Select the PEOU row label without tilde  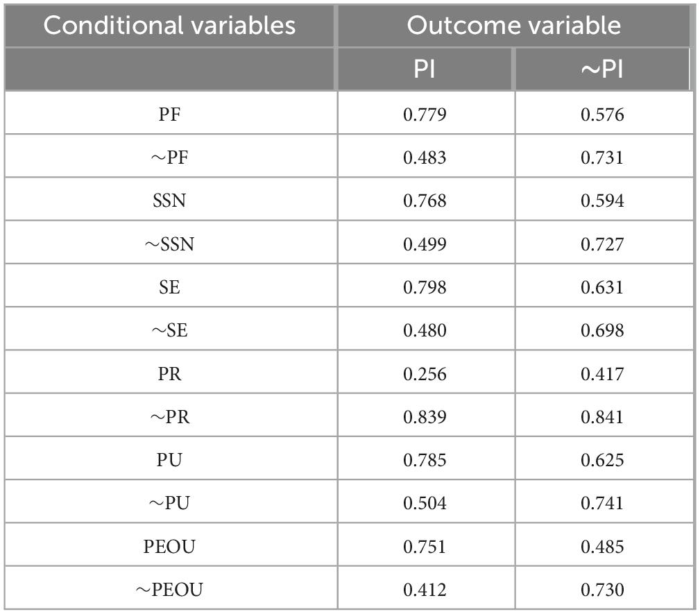click(169, 547)
